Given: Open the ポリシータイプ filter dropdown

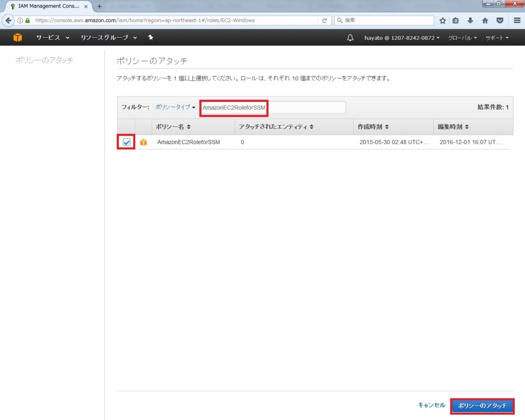Looking at the screenshot, I should [x=175, y=107].
